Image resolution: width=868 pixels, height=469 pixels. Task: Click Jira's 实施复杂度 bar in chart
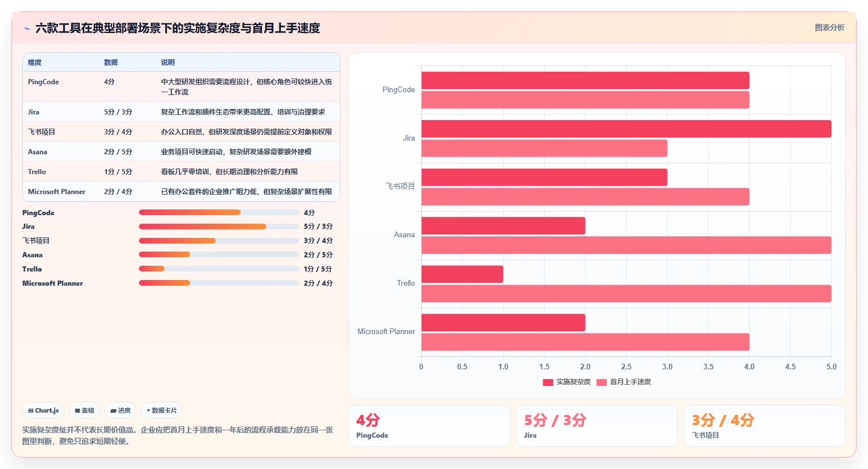[626, 129]
